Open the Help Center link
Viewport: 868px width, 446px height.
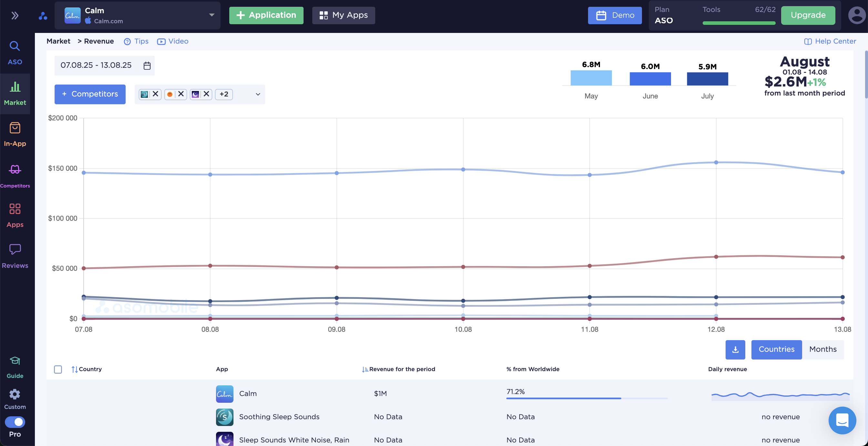click(x=830, y=41)
